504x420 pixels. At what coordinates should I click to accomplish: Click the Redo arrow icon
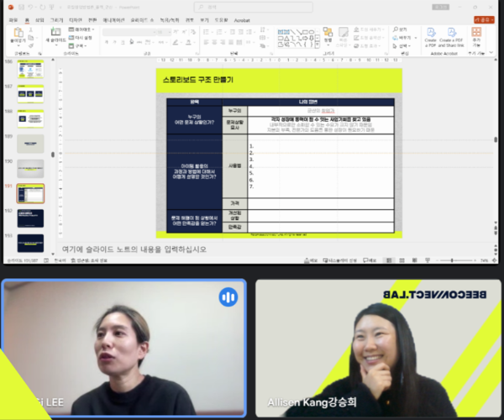43,7
